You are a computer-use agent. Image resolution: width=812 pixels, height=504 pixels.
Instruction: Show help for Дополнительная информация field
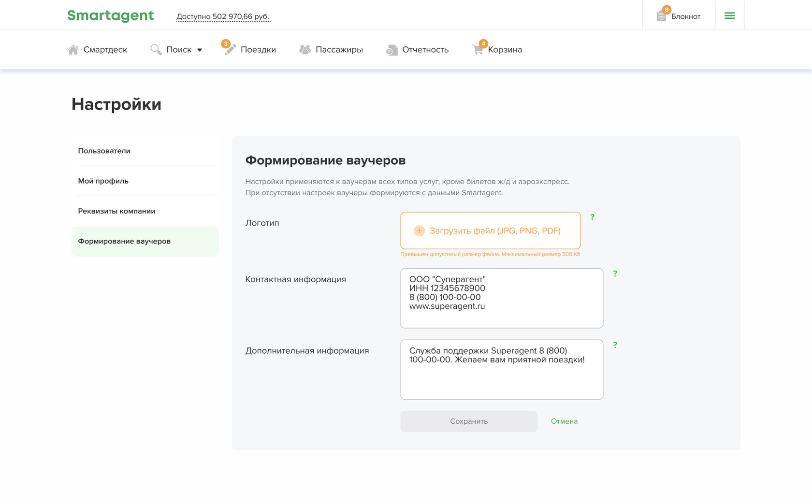click(x=615, y=345)
